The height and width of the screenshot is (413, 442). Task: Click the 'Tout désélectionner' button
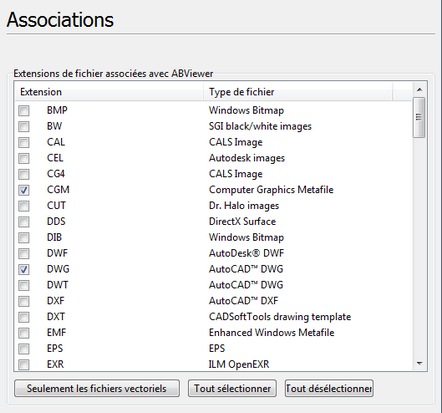pos(329,388)
